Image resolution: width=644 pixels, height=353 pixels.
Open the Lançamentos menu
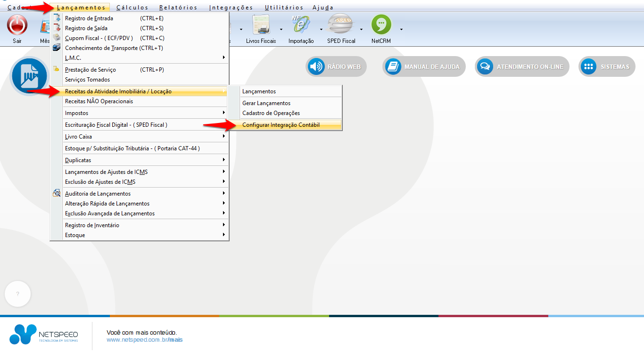pos(81,8)
